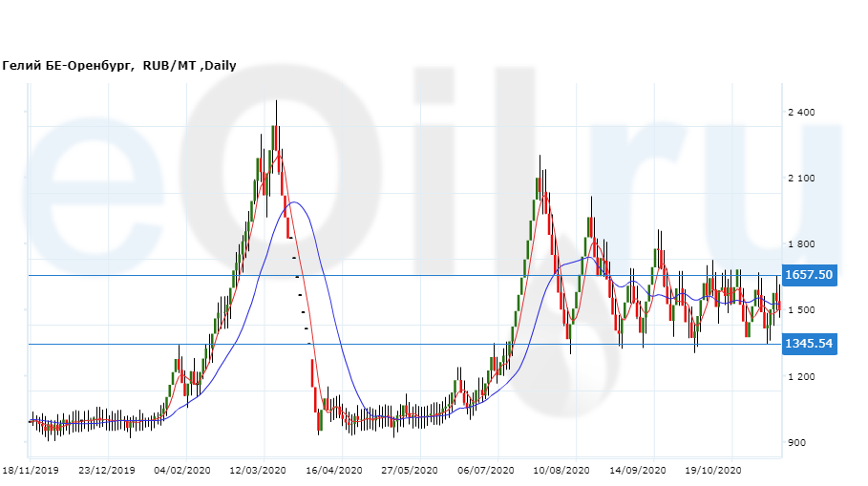Screen dimensions: 868x486
Task: Select the 1 800 price axis label
Action: [x=801, y=244]
